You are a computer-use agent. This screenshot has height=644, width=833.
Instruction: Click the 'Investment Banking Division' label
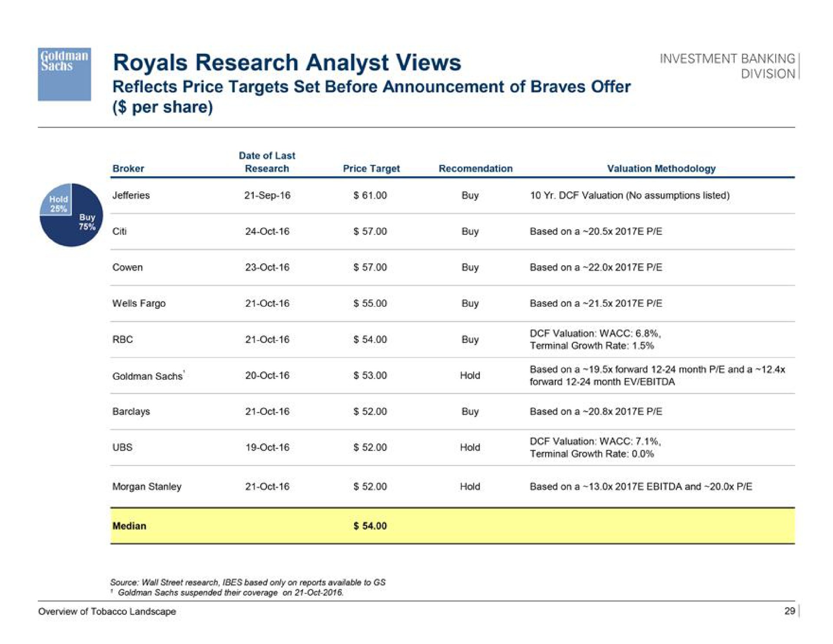(x=728, y=66)
